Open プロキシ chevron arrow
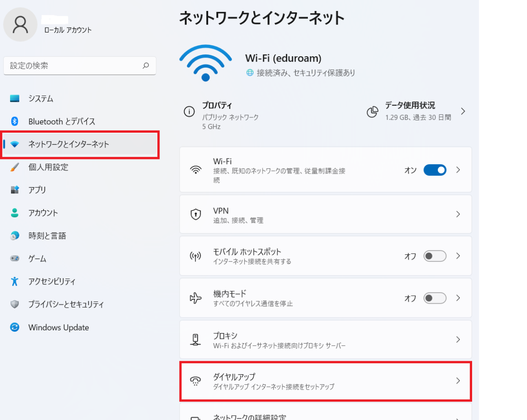This screenshot has height=420, width=527. coord(458,340)
